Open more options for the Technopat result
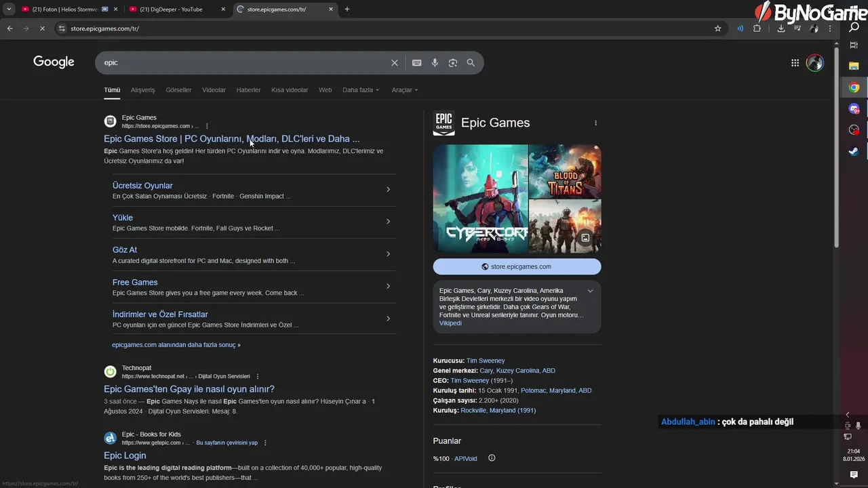 click(258, 376)
